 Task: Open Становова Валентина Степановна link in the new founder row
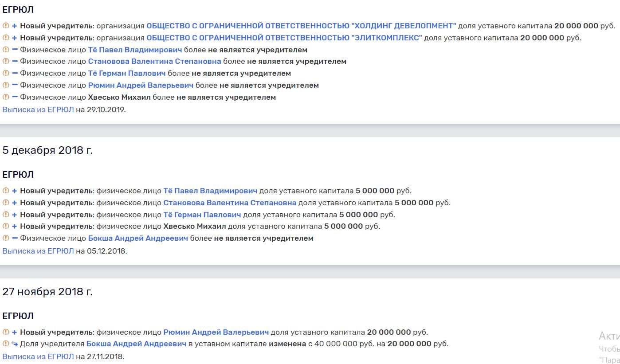(x=230, y=203)
